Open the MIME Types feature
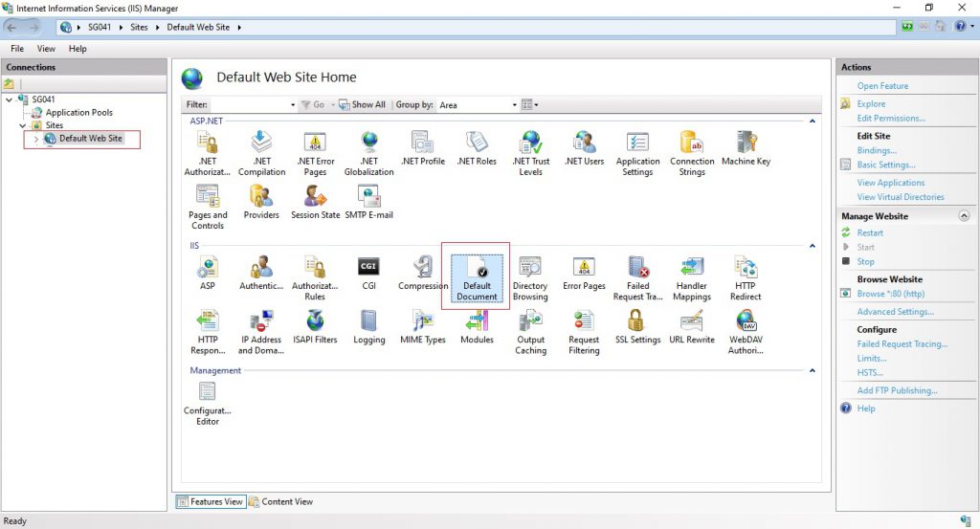 [423, 327]
